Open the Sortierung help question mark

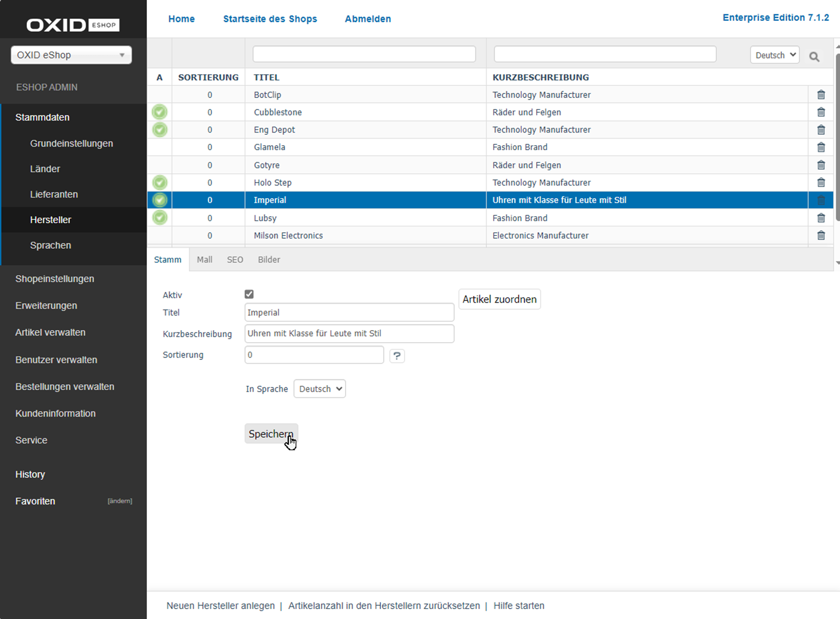coord(397,355)
